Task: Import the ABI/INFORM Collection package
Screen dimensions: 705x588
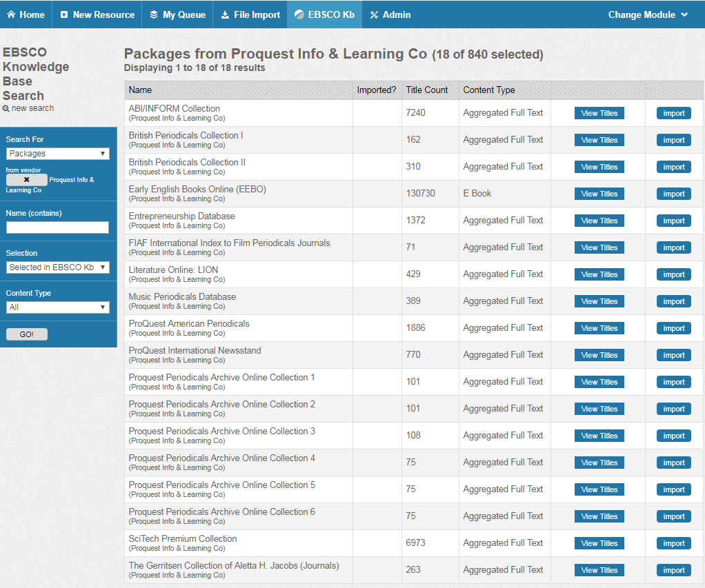Action: 673,113
